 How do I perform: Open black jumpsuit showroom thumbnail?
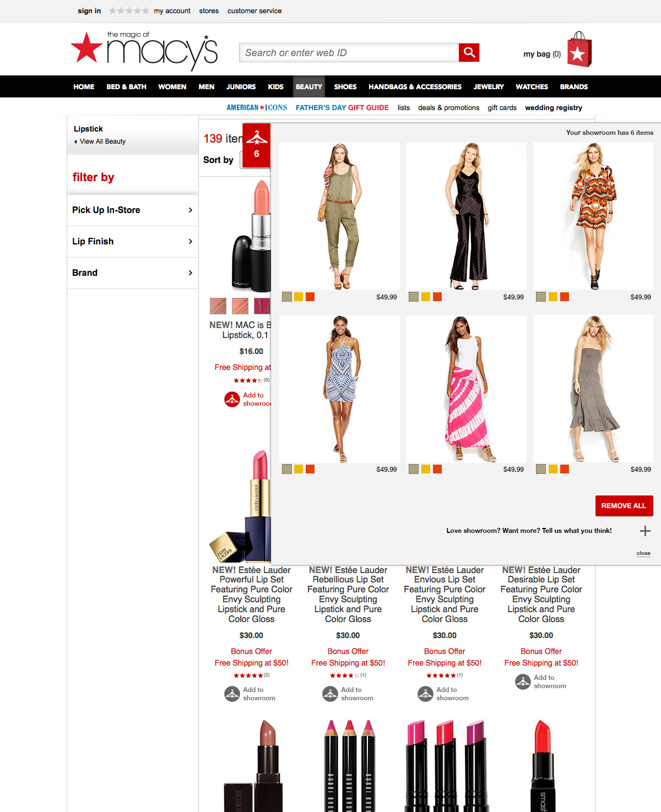coord(466,216)
